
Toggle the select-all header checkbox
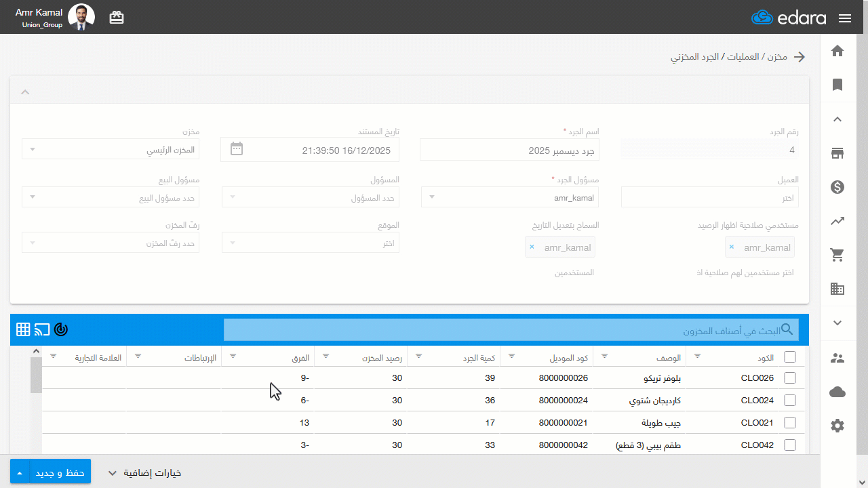(790, 357)
